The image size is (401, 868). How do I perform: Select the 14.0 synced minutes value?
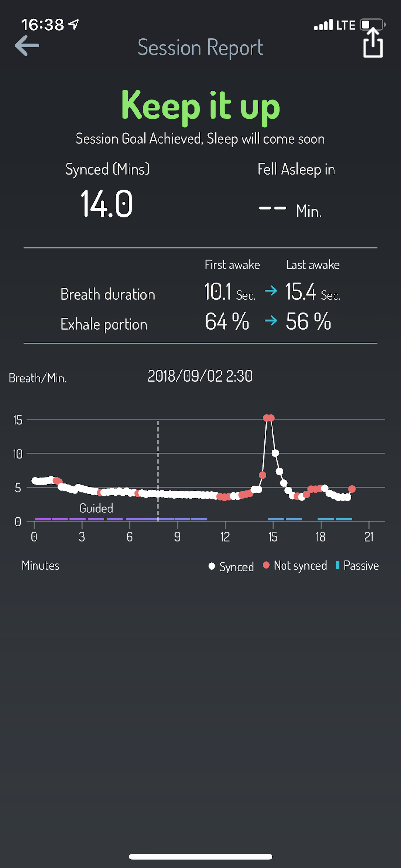tap(107, 203)
